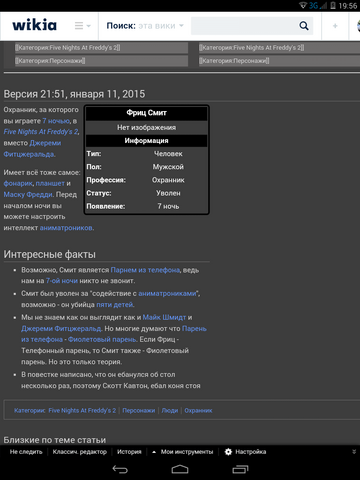This screenshot has height=480, width=360.
Task: Click the plus add-page icon
Action: coord(335,26)
